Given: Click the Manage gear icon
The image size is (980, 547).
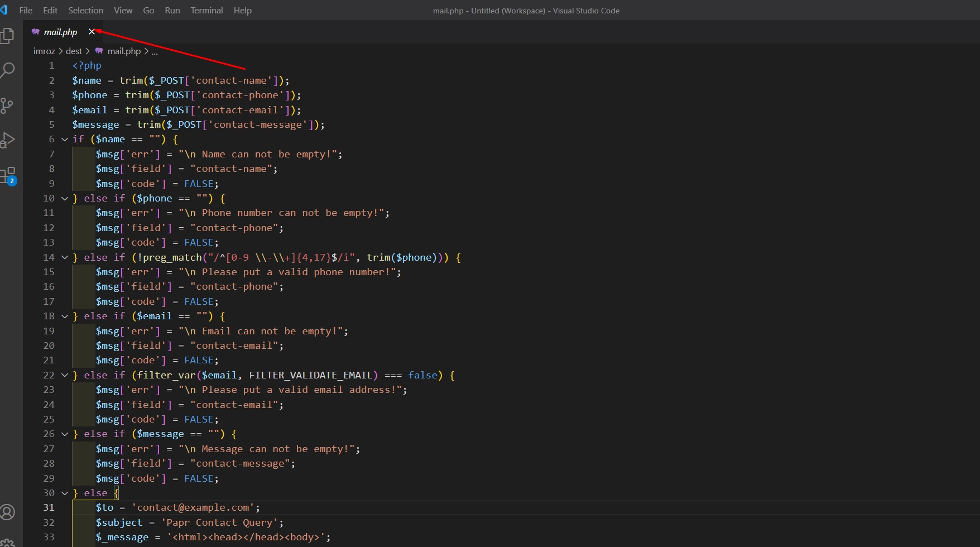Looking at the screenshot, I should pos(8,543).
